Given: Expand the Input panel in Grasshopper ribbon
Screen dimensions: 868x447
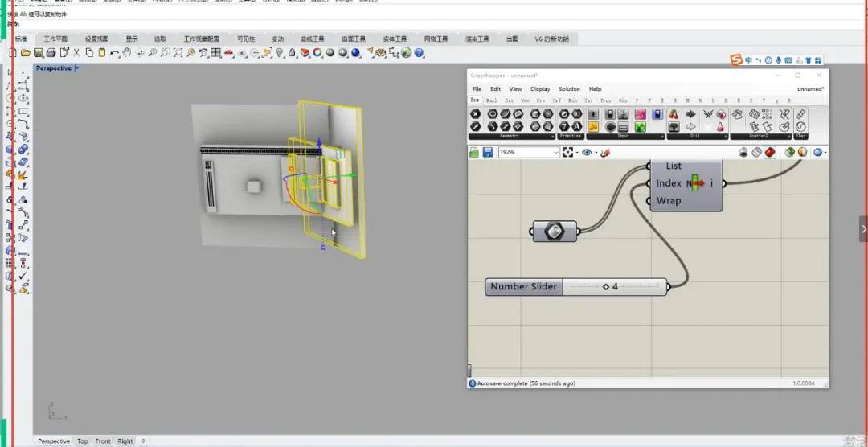Looking at the screenshot, I should (662, 136).
